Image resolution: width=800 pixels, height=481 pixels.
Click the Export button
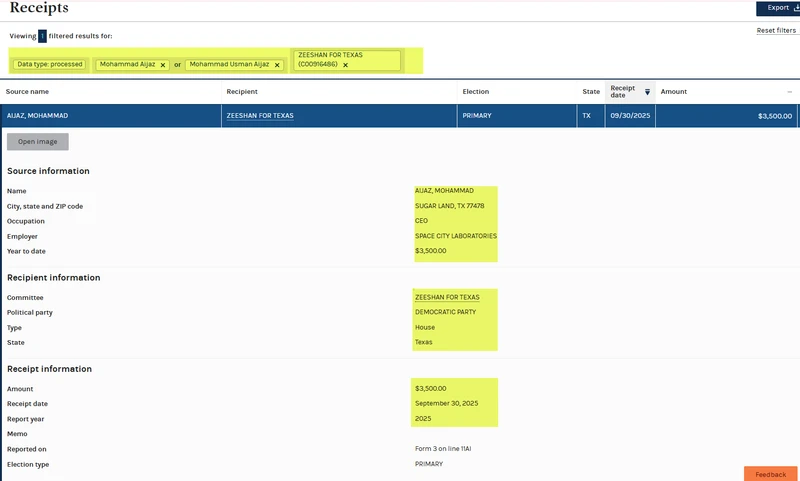778,8
